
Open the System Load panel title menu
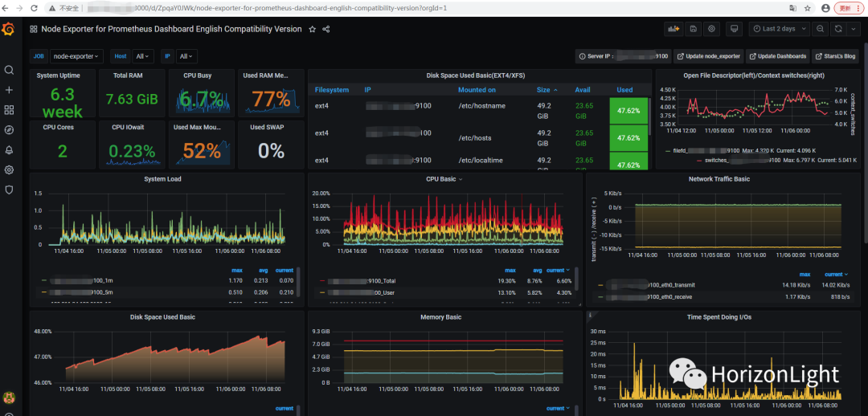click(162, 179)
